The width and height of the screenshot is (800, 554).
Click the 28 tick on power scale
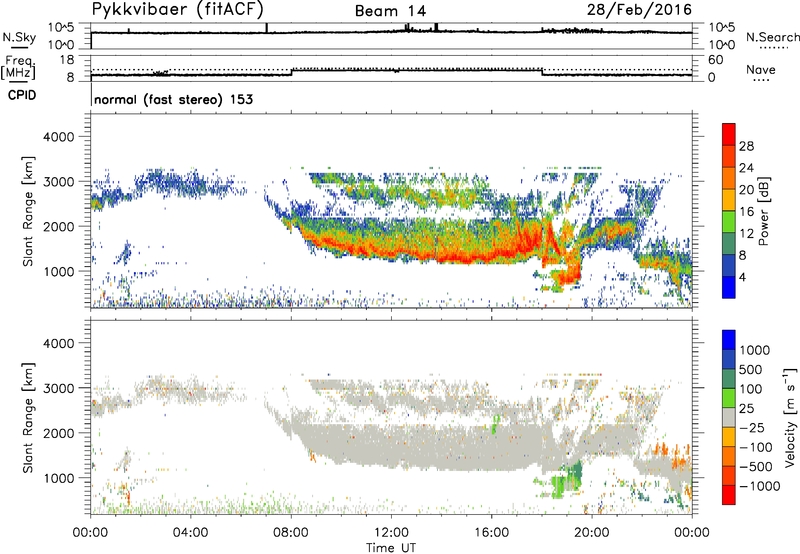point(746,146)
